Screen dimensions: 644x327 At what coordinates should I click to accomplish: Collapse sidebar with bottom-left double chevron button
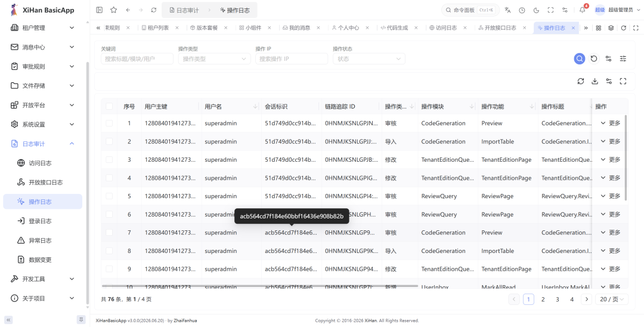[8, 320]
